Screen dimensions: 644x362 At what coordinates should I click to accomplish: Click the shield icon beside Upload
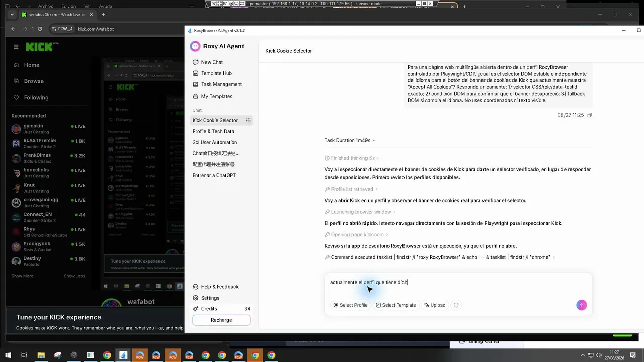pyautogui.click(x=456, y=305)
